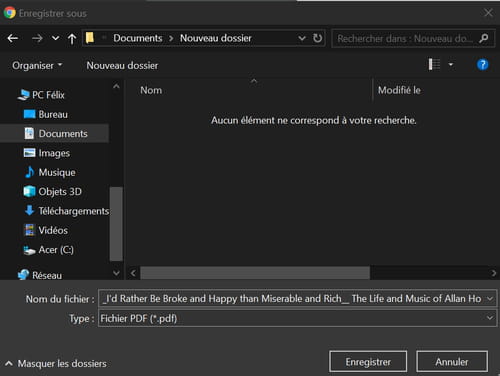Open help with blue question mark
The height and width of the screenshot is (376, 500).
[482, 64]
